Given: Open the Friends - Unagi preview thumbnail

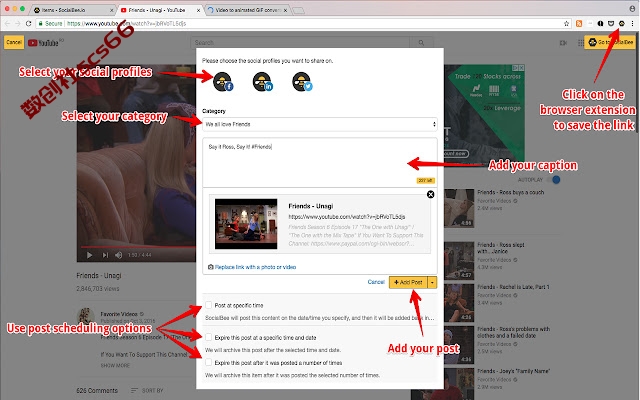Looking at the screenshot, I should tap(246, 224).
